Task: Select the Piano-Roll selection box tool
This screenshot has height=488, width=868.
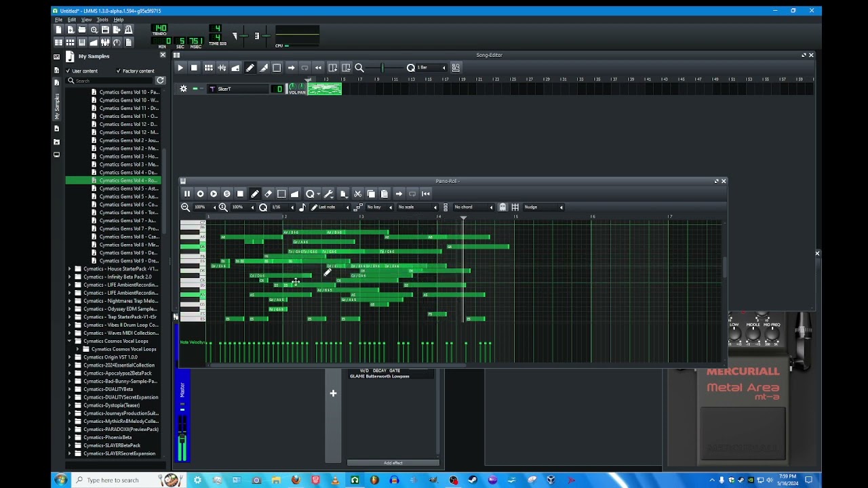Action: click(281, 194)
